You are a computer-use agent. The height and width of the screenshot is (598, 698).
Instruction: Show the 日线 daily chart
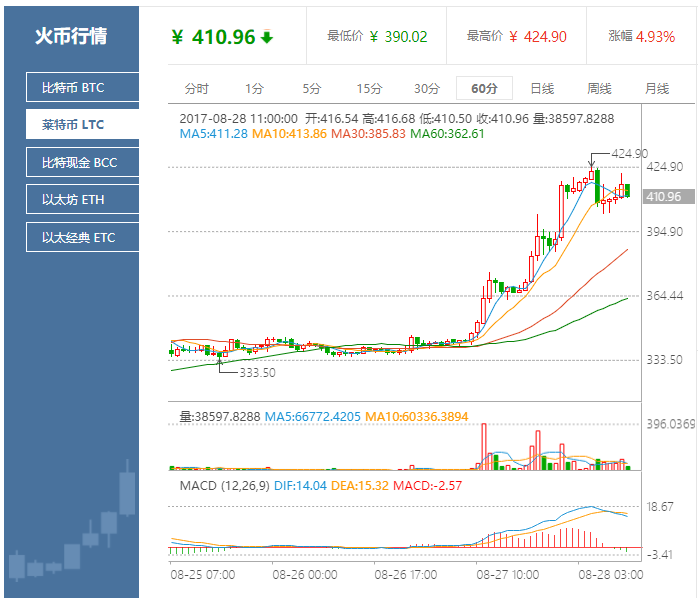click(542, 88)
